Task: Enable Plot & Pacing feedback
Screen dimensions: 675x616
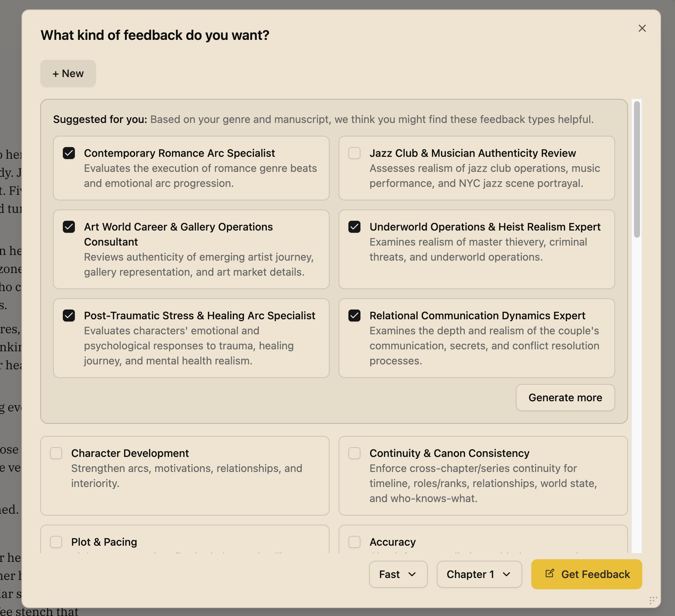Action: click(56, 542)
